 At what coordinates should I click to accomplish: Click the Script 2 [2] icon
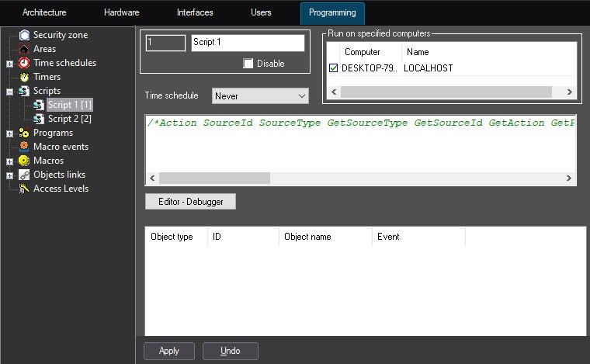click(39, 119)
